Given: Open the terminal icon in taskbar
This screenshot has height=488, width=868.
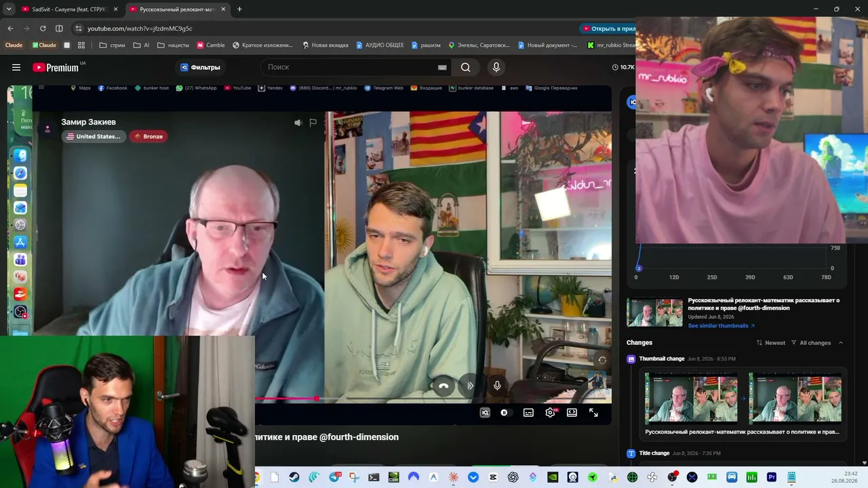Looking at the screenshot, I should (x=374, y=478).
